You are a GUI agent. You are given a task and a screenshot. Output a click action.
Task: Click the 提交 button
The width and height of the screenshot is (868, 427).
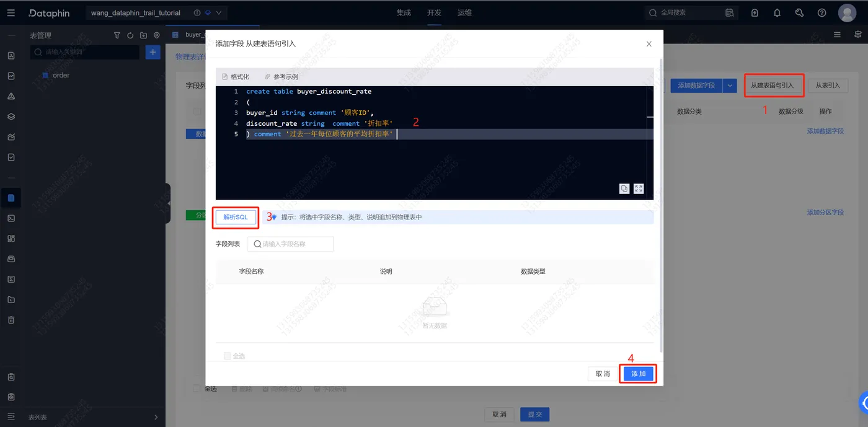coord(534,415)
